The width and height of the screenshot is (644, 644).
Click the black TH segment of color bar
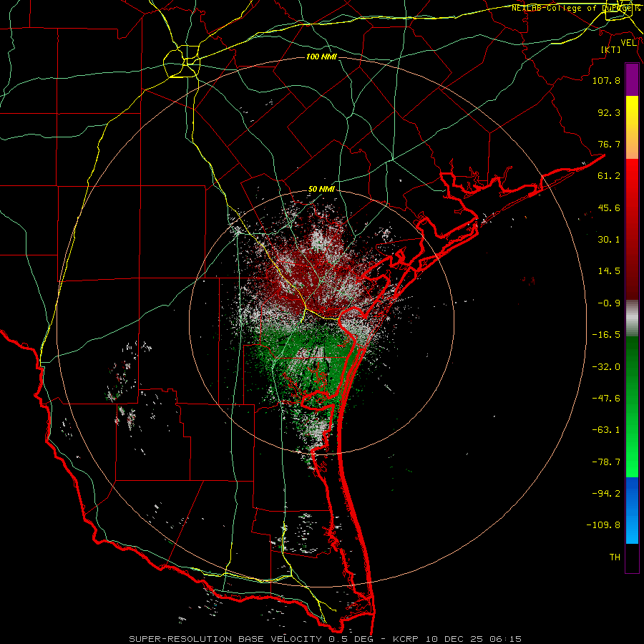click(x=632, y=558)
